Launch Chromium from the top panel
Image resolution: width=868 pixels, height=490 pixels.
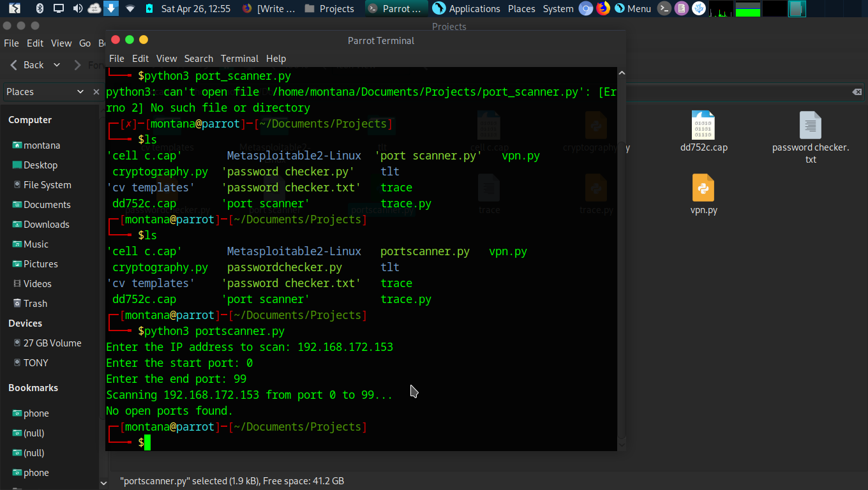coord(585,8)
